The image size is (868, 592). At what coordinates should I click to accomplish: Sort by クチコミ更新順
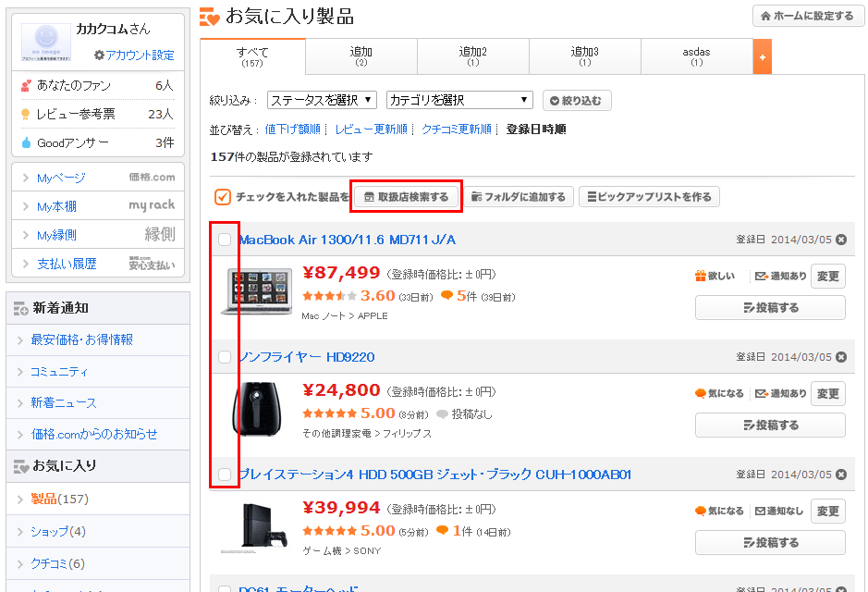[457, 129]
